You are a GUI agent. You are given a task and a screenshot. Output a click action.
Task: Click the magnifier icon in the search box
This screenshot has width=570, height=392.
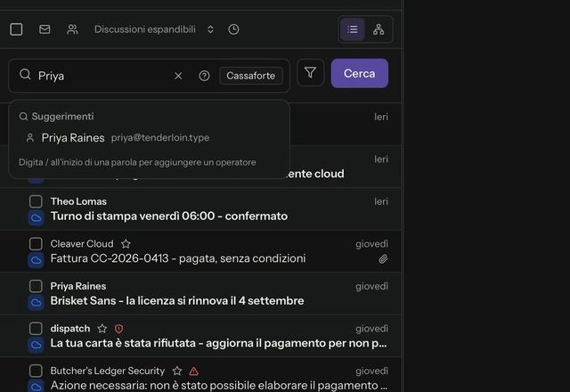[x=25, y=75]
